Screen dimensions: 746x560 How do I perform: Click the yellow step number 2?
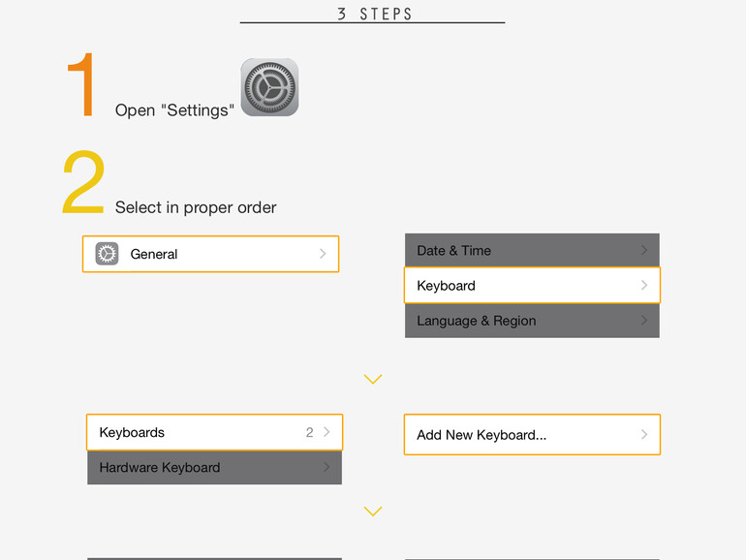point(82,184)
